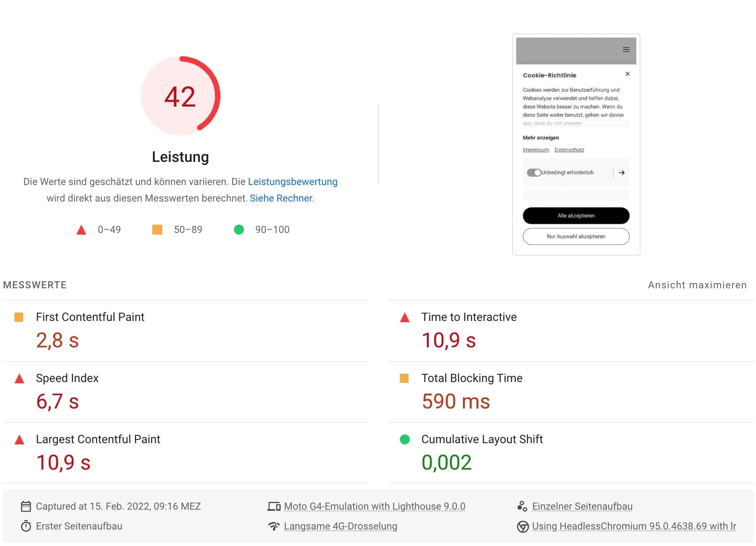The width and height of the screenshot is (756, 546).
Task: Click the nodes icon beside "Einzelner Seitenaufbau"
Action: [x=522, y=506]
